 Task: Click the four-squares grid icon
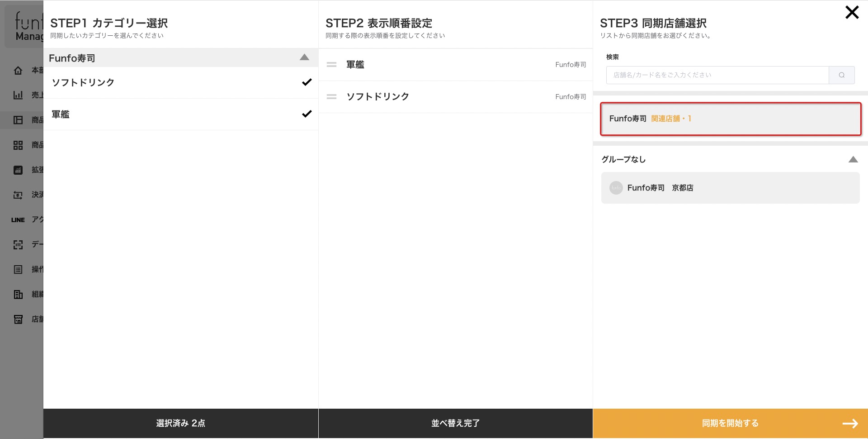click(18, 145)
